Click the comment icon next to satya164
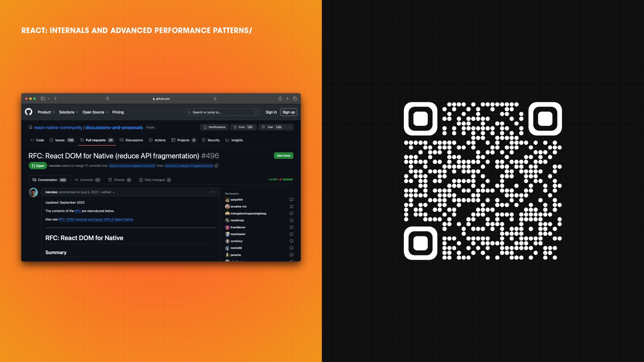Screen dimensions: 644x362 [x=291, y=200]
